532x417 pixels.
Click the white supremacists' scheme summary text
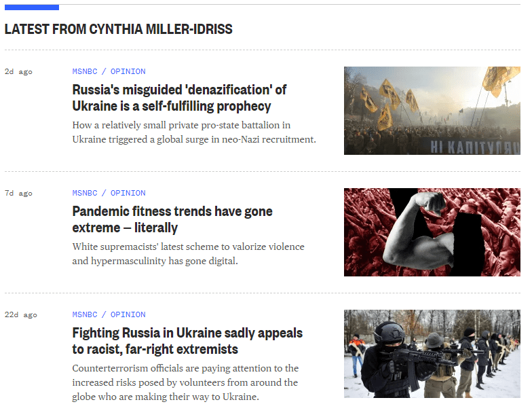coord(189,254)
